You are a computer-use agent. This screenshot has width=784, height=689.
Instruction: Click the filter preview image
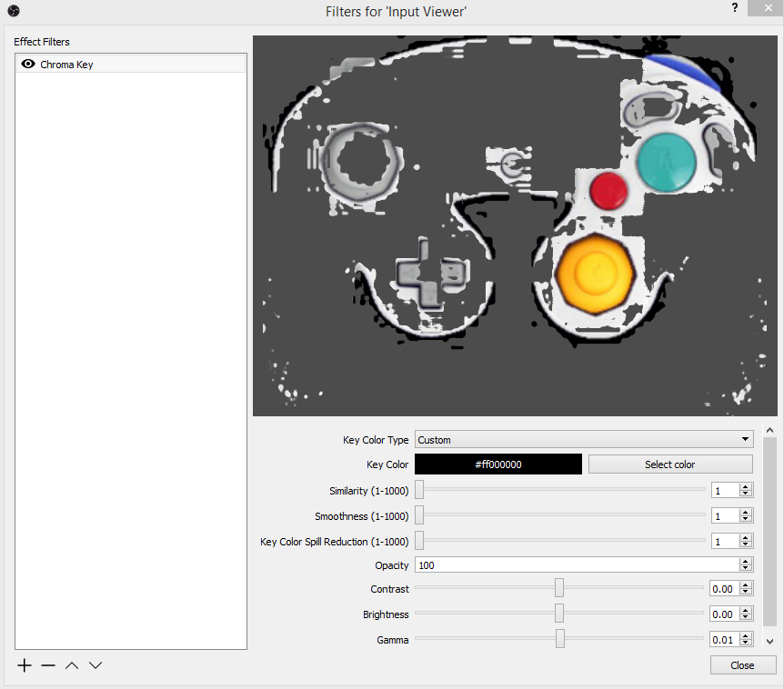515,225
